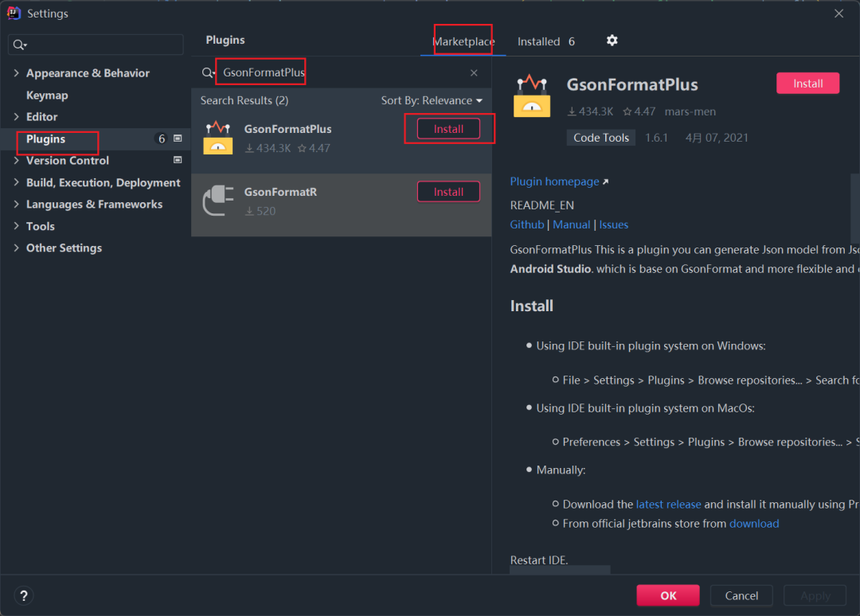This screenshot has width=860, height=616.
Task: Click the magnifier icon in plugin search
Action: 208,73
